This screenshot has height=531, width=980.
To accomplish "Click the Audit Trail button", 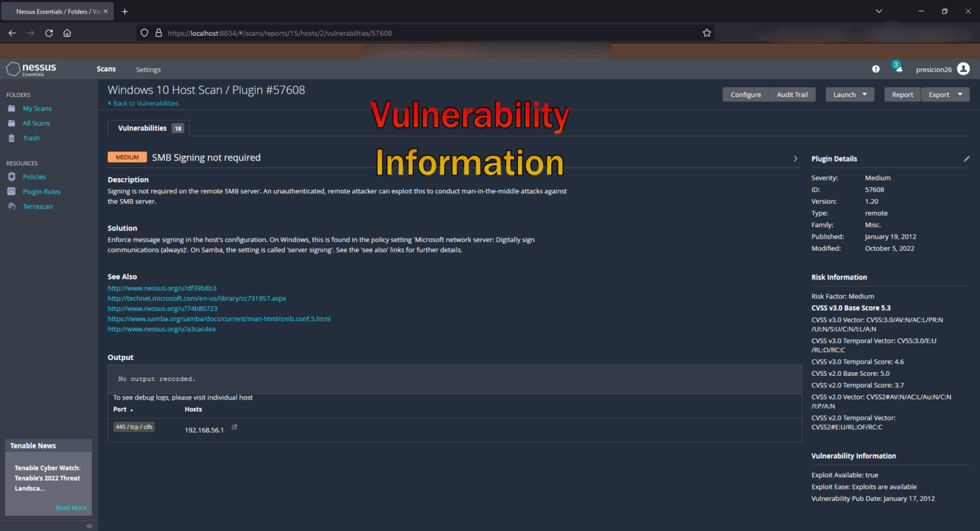I will point(792,94).
